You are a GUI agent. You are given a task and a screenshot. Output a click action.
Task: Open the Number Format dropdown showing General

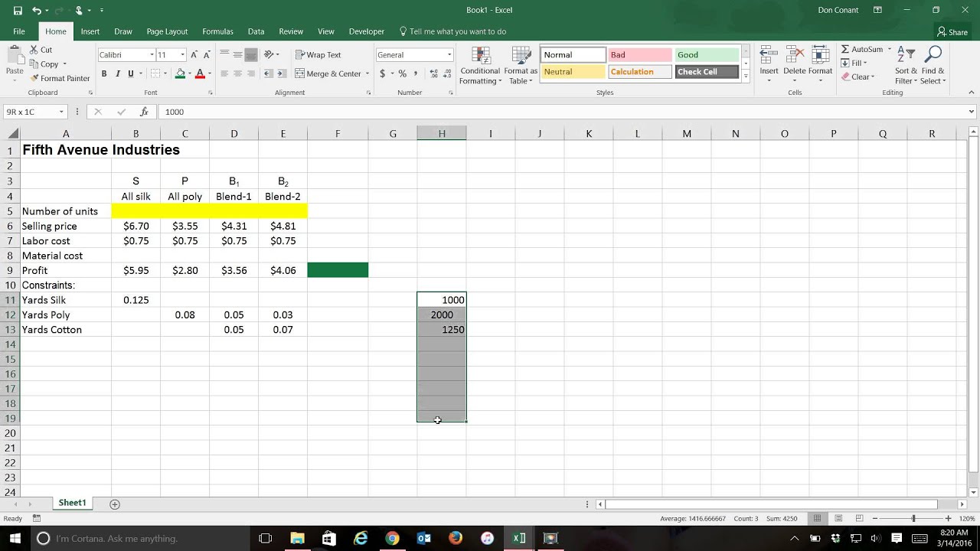click(449, 54)
